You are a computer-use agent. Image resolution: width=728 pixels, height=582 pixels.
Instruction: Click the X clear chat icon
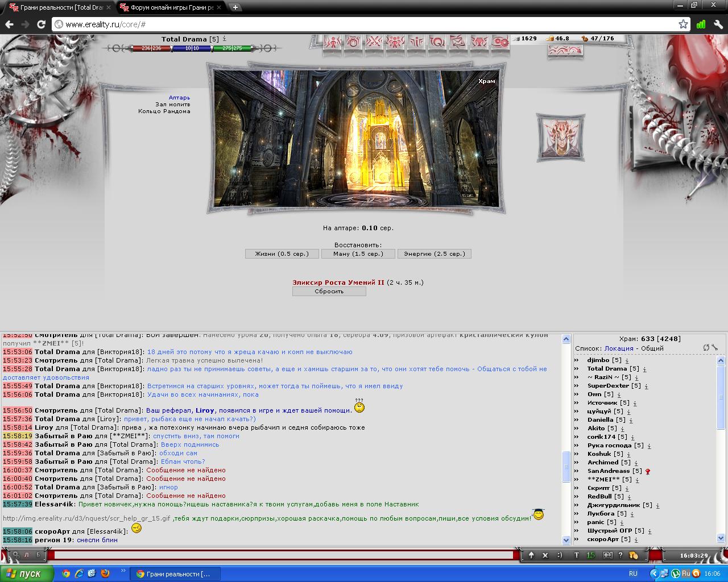point(545,555)
